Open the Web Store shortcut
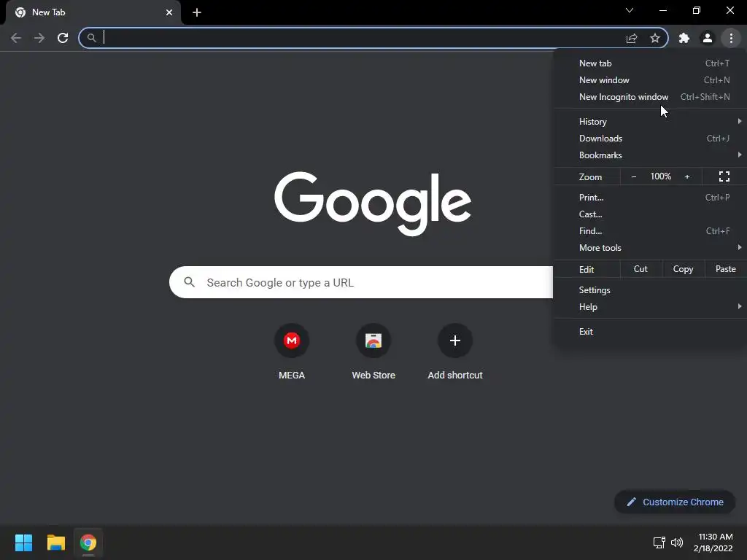This screenshot has height=560, width=747. pos(373,351)
